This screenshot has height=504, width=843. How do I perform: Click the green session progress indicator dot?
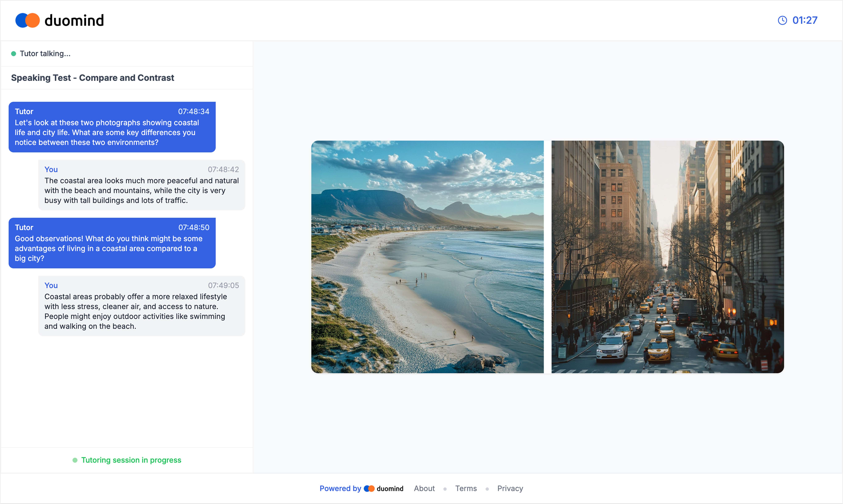click(x=75, y=460)
